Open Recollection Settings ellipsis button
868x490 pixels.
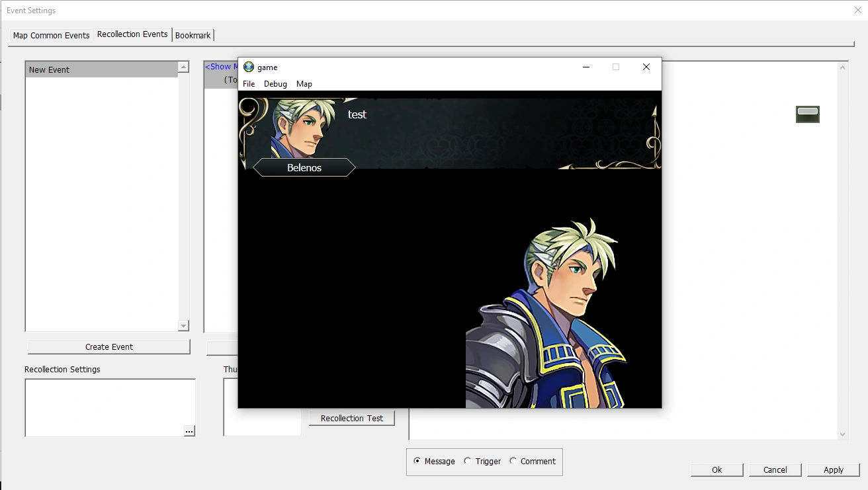click(x=189, y=431)
